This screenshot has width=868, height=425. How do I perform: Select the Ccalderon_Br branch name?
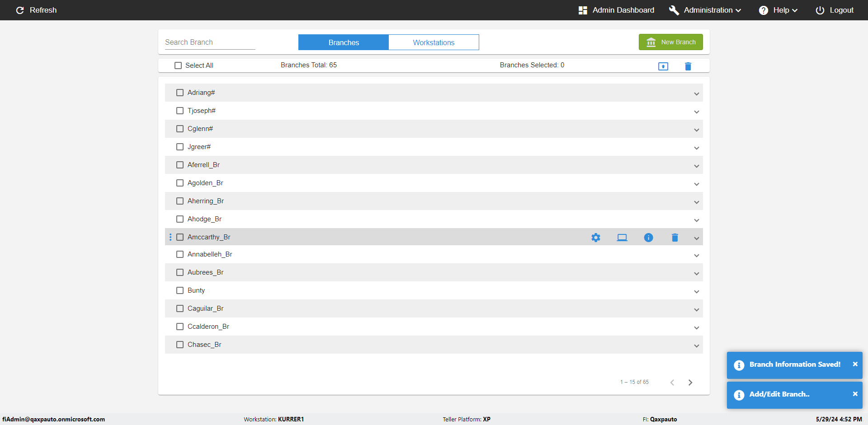coord(208,327)
